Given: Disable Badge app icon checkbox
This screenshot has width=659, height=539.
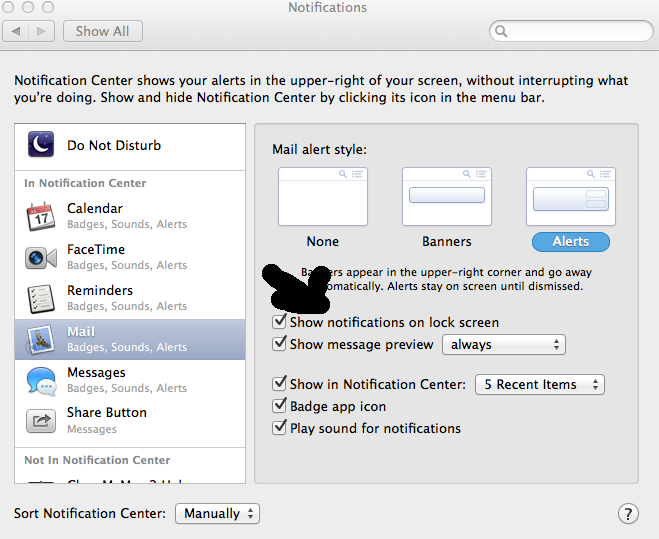Looking at the screenshot, I should 279,406.
